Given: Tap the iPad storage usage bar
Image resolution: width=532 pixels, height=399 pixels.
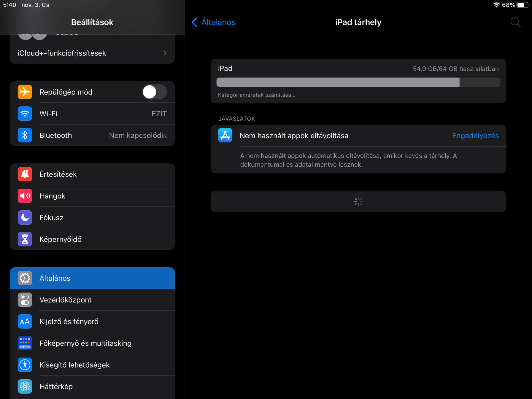Looking at the screenshot, I should tap(358, 82).
